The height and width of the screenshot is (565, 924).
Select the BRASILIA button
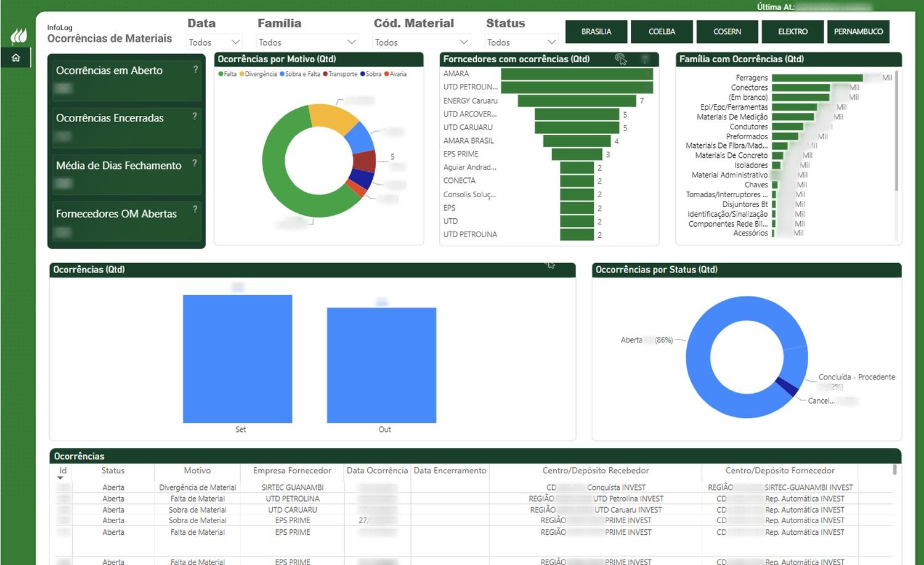(x=596, y=31)
